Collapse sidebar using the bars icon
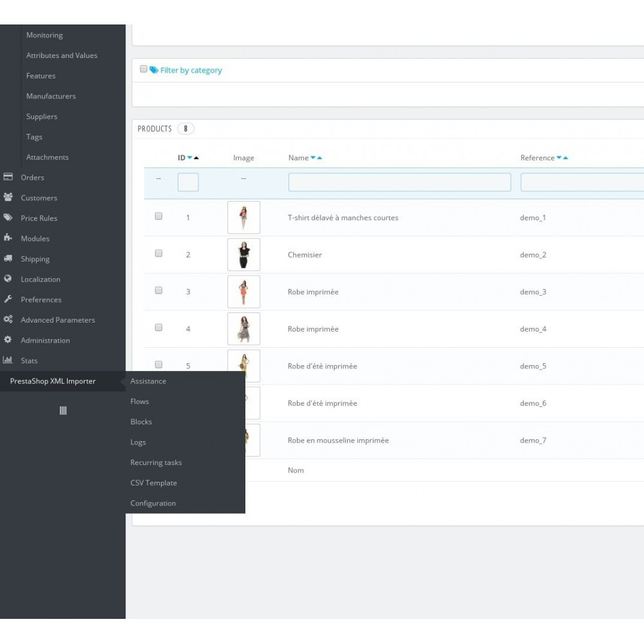 click(x=63, y=410)
